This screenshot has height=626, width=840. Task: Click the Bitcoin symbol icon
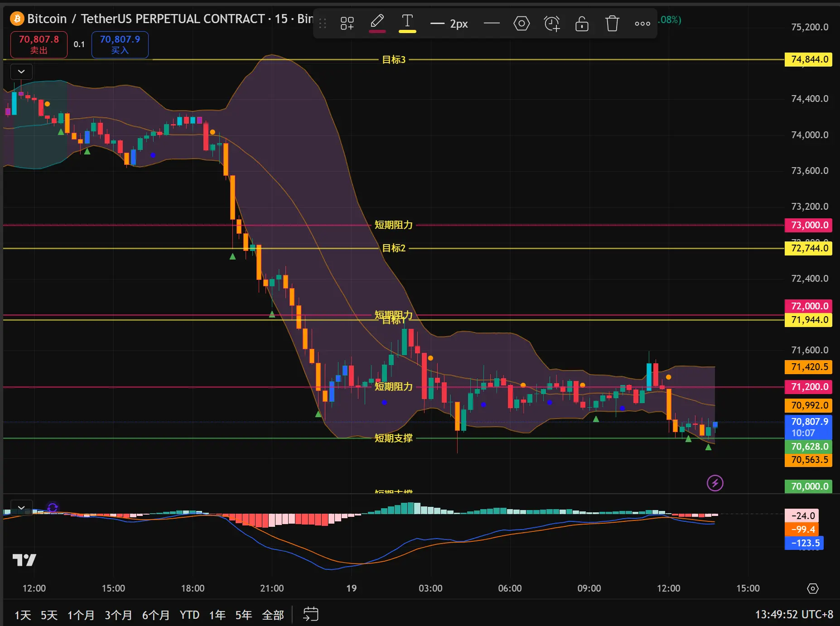point(17,19)
